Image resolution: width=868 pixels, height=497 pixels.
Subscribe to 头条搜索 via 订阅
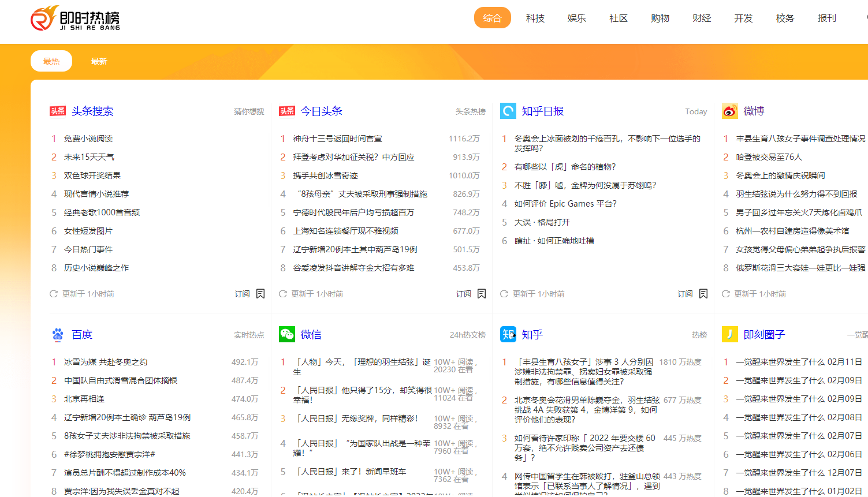(242, 294)
